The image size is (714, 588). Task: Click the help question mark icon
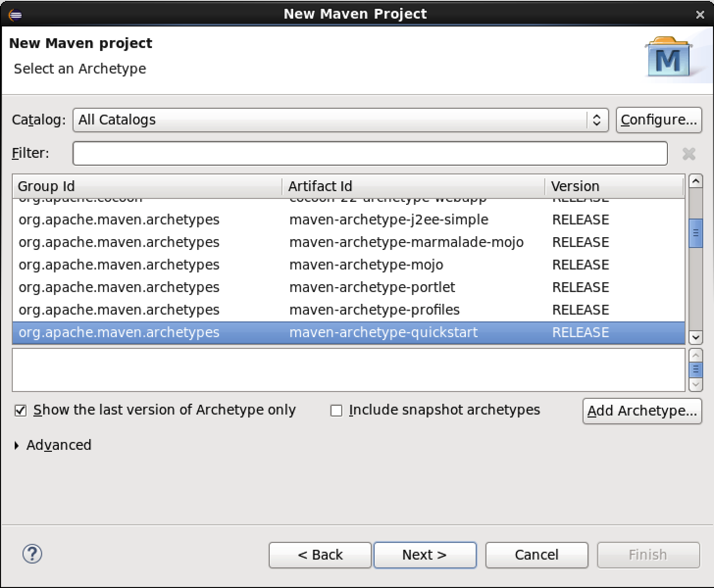(32, 554)
